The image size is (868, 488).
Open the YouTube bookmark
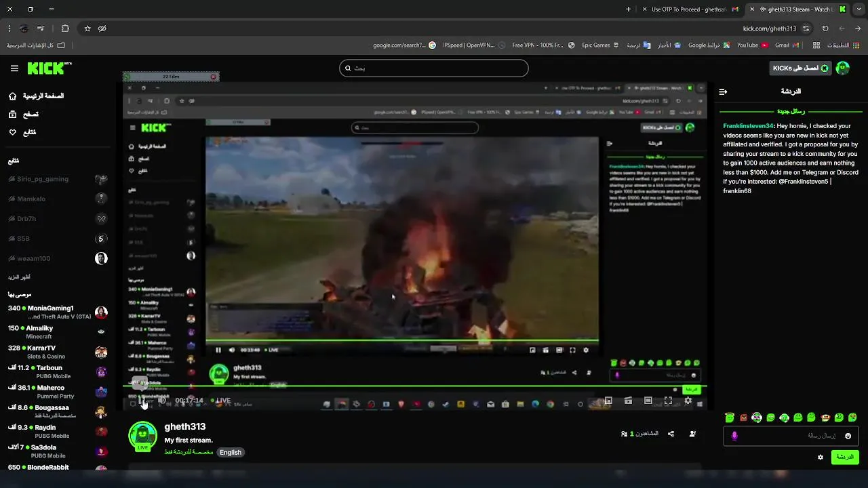pos(753,45)
